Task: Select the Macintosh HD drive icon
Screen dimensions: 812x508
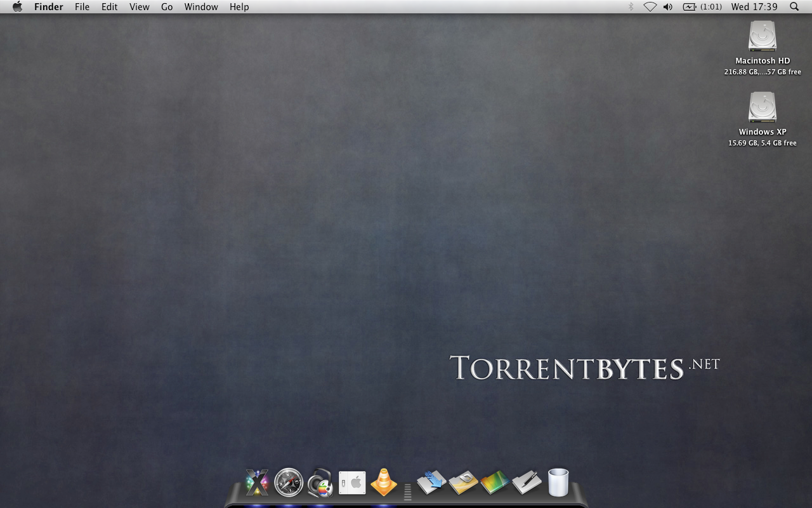Action: [762, 36]
